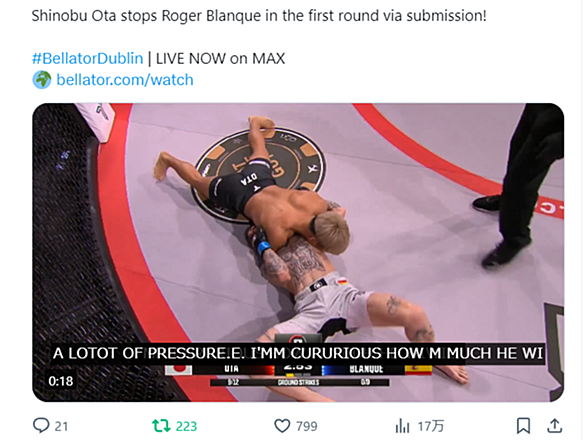The width and height of the screenshot is (586, 440).
Task: Click the 17万 view count
Action: (431, 426)
